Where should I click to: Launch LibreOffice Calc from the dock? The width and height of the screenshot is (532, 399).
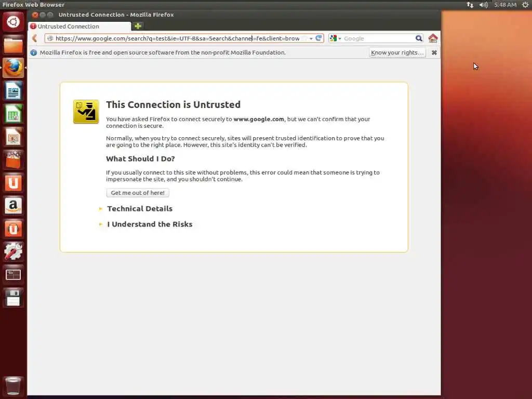pyautogui.click(x=13, y=114)
